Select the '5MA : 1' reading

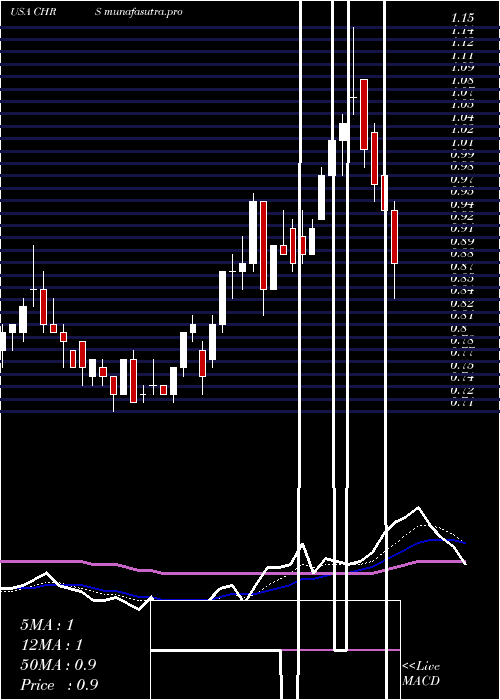coord(46,625)
